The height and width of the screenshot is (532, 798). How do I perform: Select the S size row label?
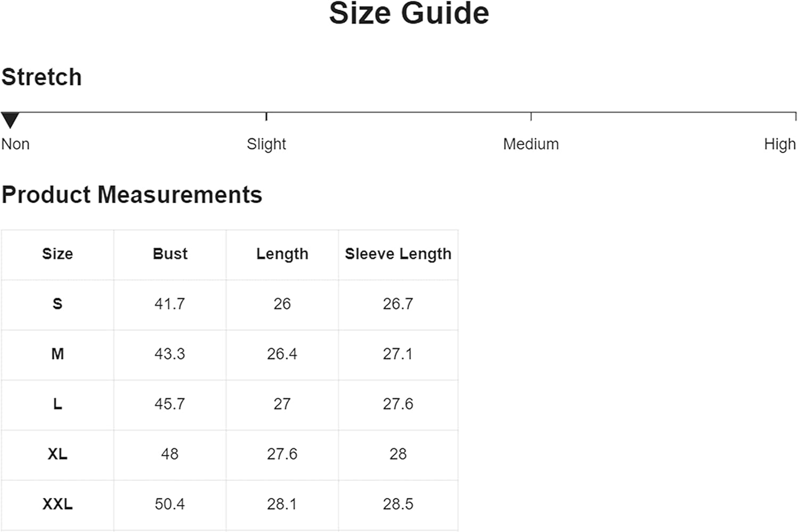57,304
